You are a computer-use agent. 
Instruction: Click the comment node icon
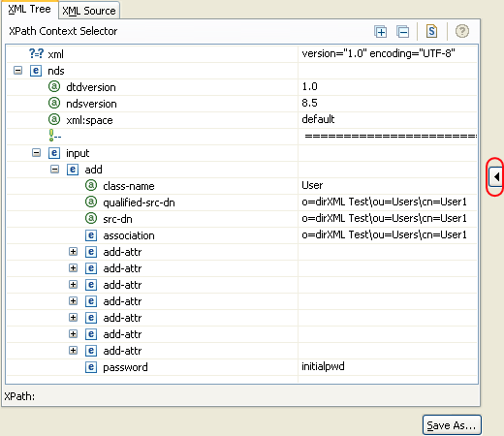54,136
